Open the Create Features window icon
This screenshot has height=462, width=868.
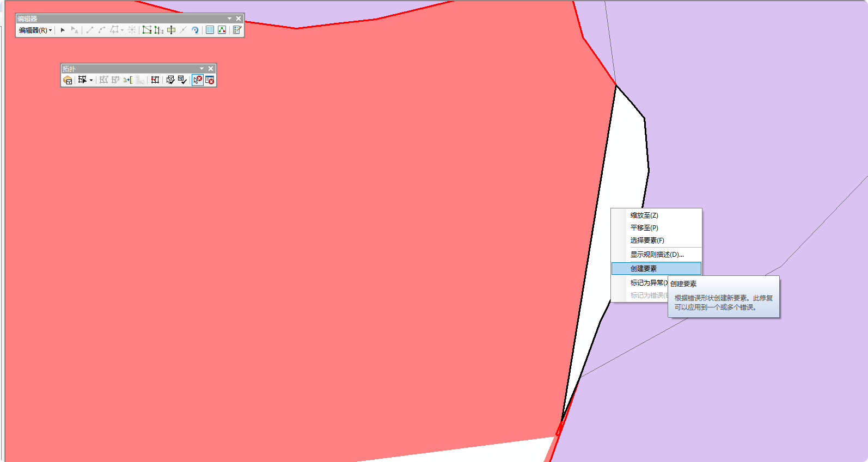point(237,30)
